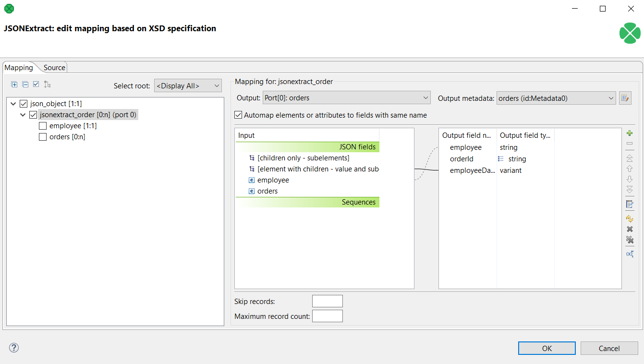The image size is (644, 364).
Task: Clear all mappings with the double-X icon
Action: 630,240
